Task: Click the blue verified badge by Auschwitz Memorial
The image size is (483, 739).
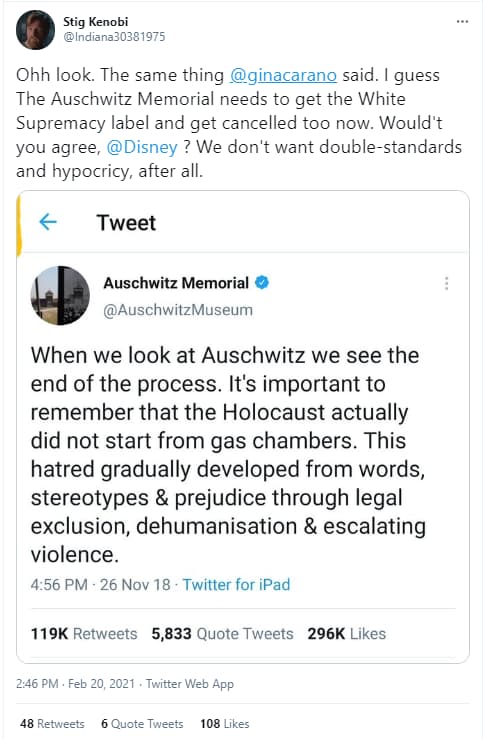Action: [x=262, y=282]
